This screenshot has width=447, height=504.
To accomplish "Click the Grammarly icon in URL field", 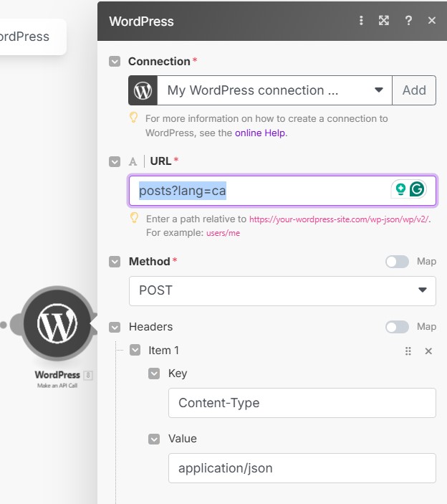I will click(x=417, y=189).
